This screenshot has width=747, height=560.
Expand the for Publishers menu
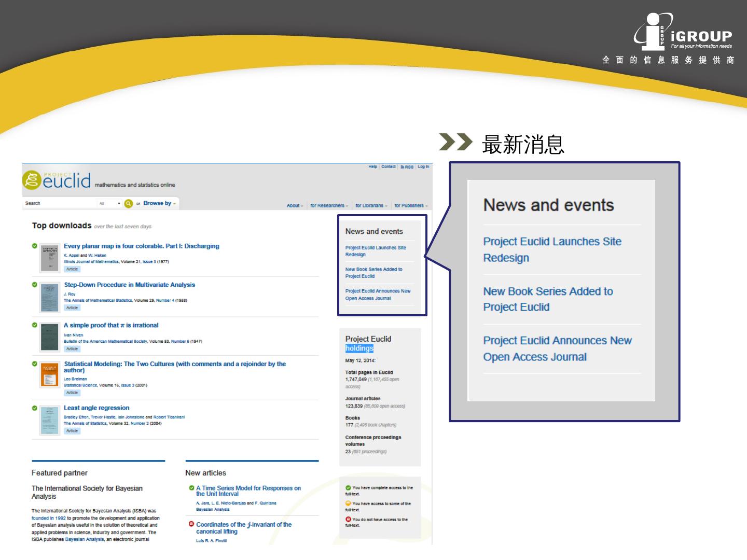[411, 206]
